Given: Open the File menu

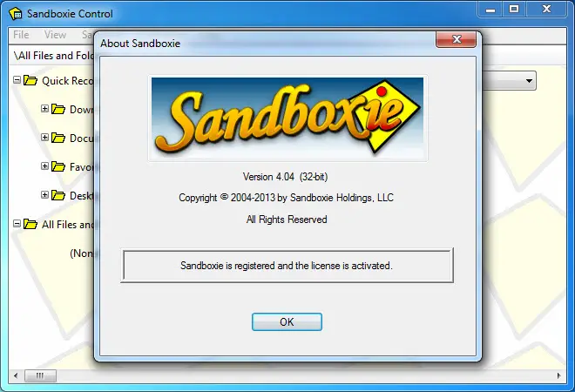Looking at the screenshot, I should click(x=21, y=35).
